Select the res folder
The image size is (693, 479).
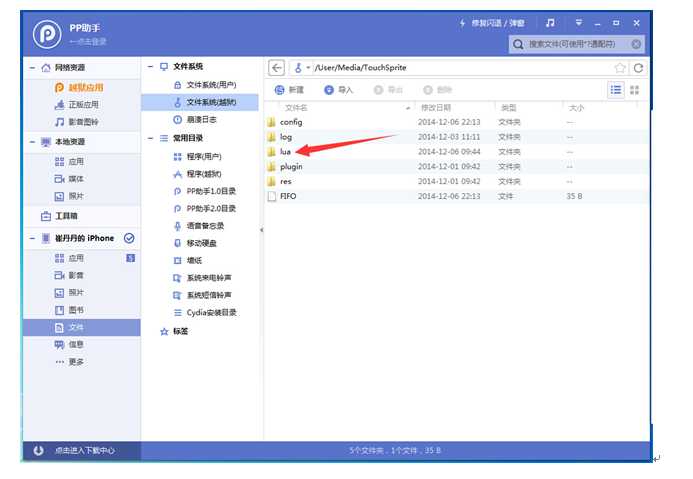tap(457, 181)
